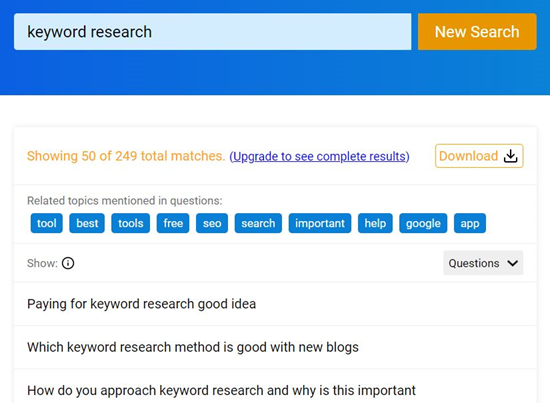Click the Download button
Viewport: 550px width, 403px height.
click(479, 156)
